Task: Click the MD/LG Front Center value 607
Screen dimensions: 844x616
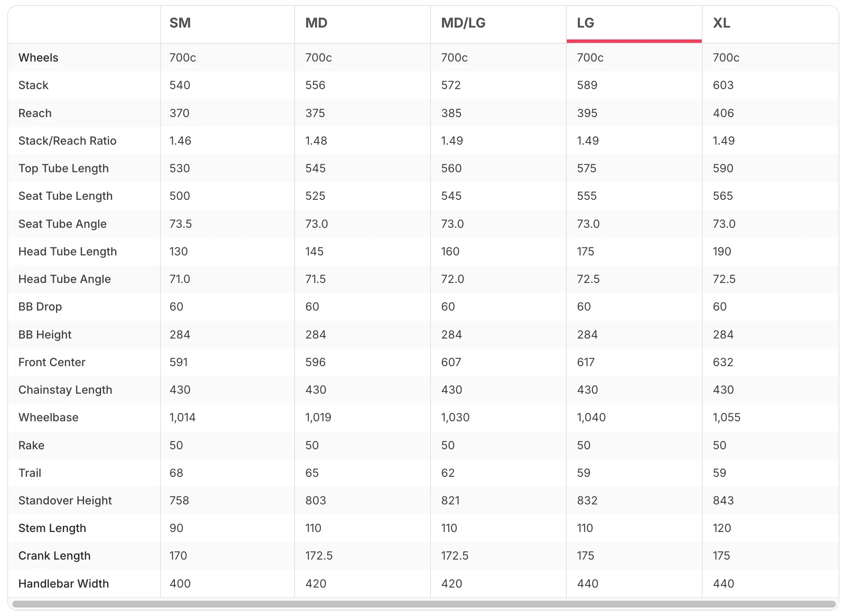Action: pos(451,362)
